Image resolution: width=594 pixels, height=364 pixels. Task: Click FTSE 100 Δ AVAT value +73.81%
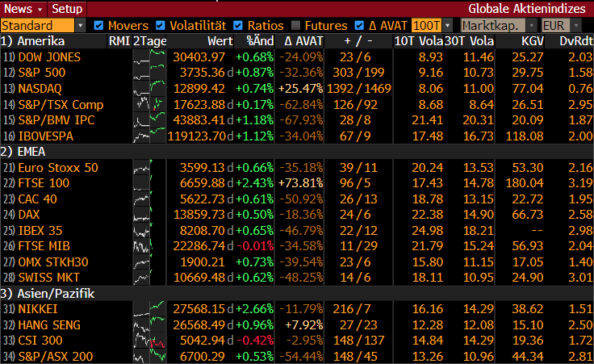coord(301,183)
